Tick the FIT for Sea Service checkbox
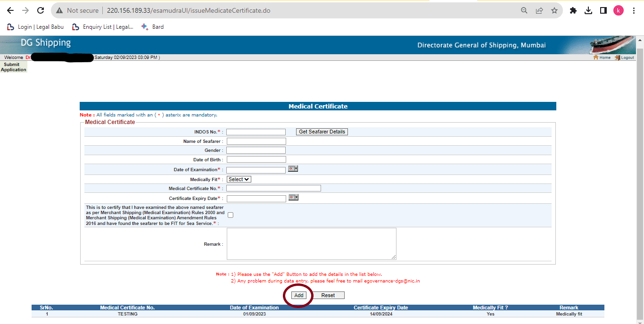The image size is (644, 324). [x=231, y=215]
